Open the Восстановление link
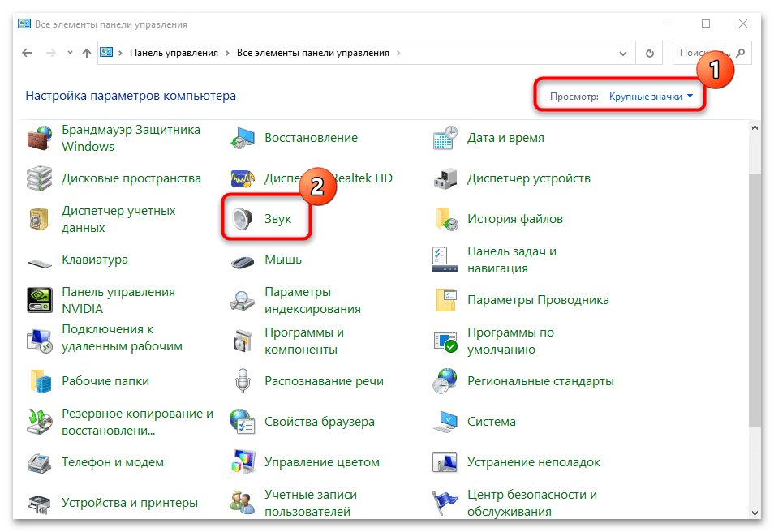The height and width of the screenshot is (532, 774). click(311, 138)
